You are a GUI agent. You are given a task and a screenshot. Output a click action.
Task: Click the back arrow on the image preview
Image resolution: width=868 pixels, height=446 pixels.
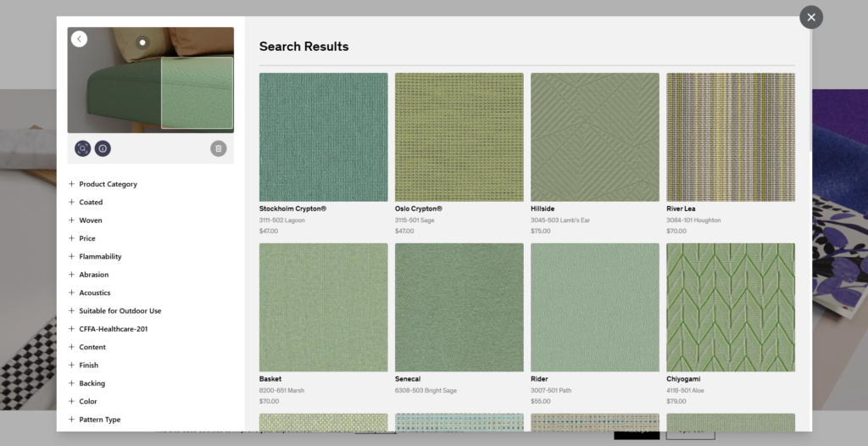79,39
